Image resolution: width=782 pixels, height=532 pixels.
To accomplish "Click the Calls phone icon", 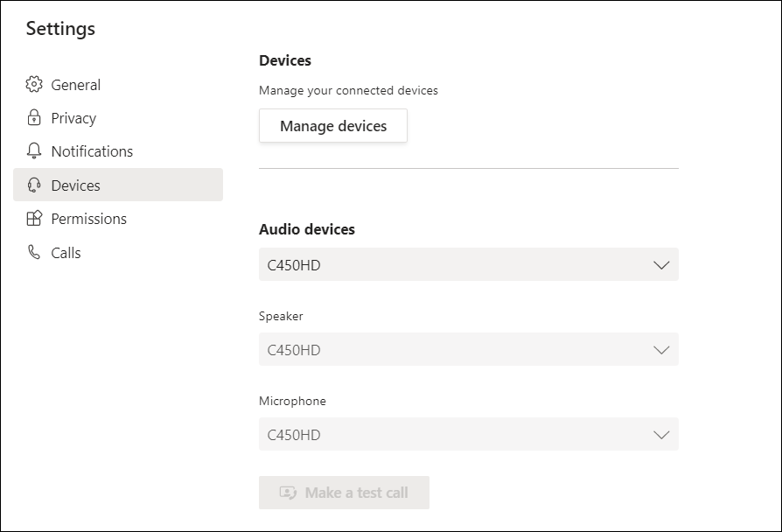I will coord(34,252).
